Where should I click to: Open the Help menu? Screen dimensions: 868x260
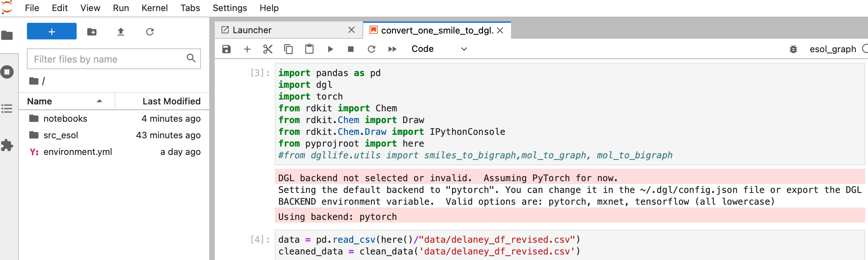269,8
